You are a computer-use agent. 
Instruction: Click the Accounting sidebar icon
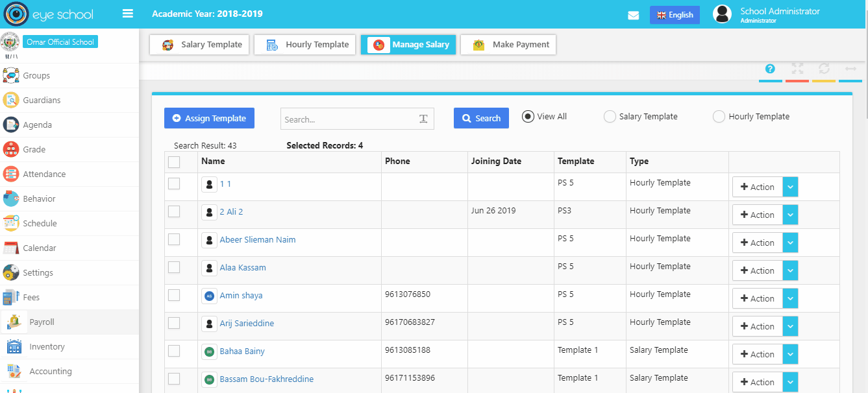(x=14, y=371)
